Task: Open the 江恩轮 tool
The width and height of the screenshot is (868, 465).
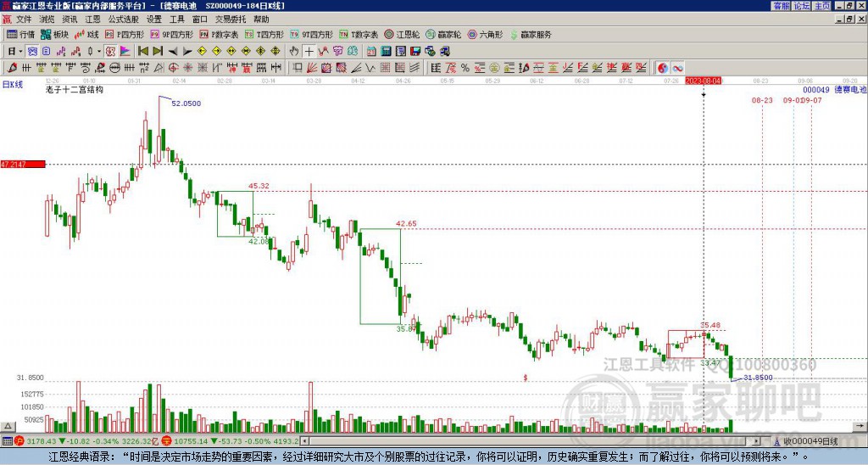Action: pos(402,34)
